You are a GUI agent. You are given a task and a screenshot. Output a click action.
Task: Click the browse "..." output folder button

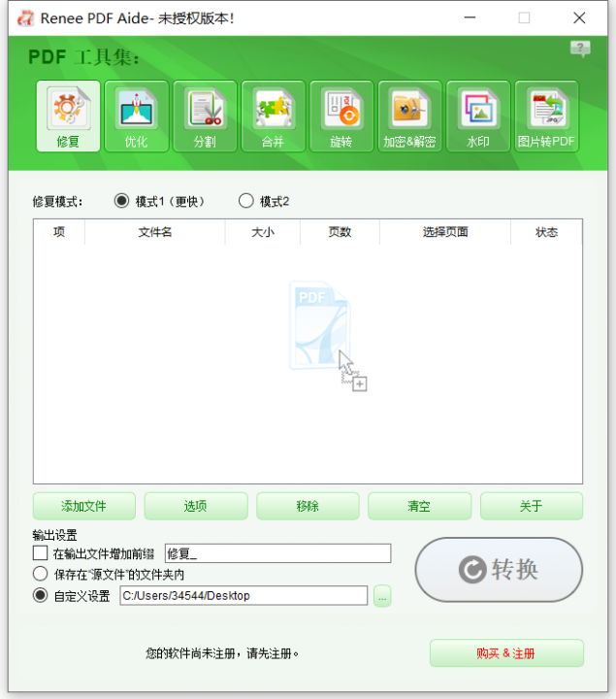pyautogui.click(x=382, y=596)
